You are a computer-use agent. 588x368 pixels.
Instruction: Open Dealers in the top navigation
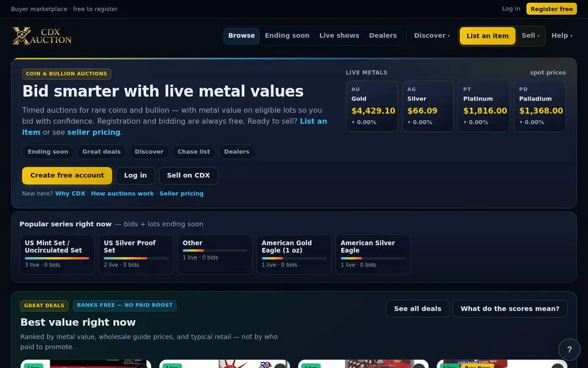pyautogui.click(x=382, y=36)
